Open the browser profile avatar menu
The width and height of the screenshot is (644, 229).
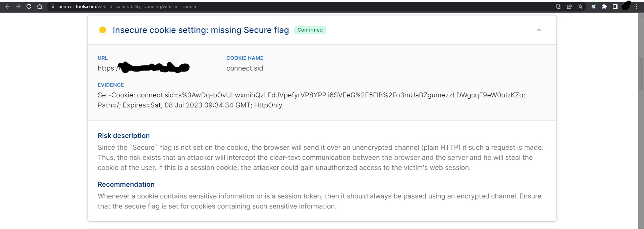(x=627, y=6)
